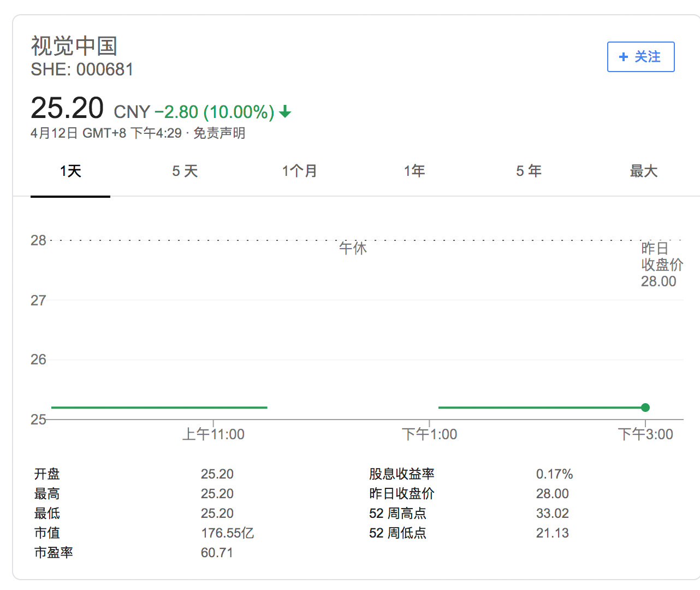Click the current price 25.20
Screen dimensions: 700x590
(x=67, y=108)
